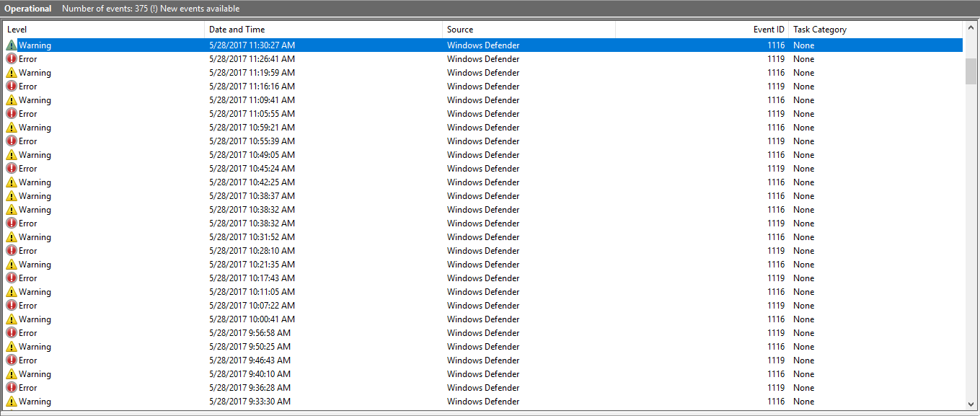
Task: Click Event ID 1119 in 10:28:10 AM row
Action: tap(776, 251)
